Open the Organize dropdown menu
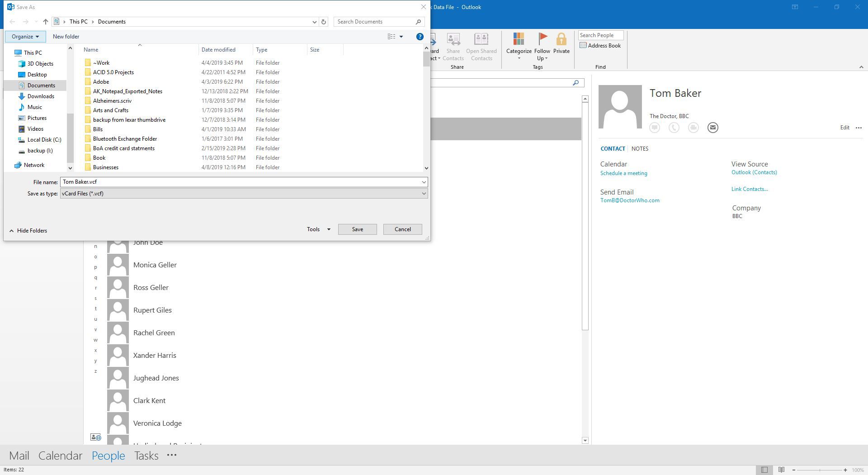Viewport: 868px width, 475px height. click(25, 37)
